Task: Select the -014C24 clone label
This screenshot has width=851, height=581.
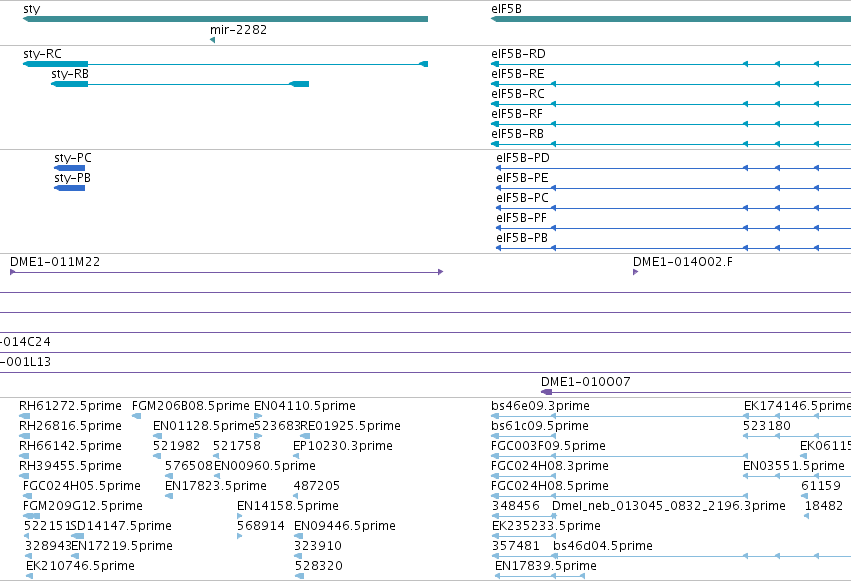Action: [x=25, y=342]
